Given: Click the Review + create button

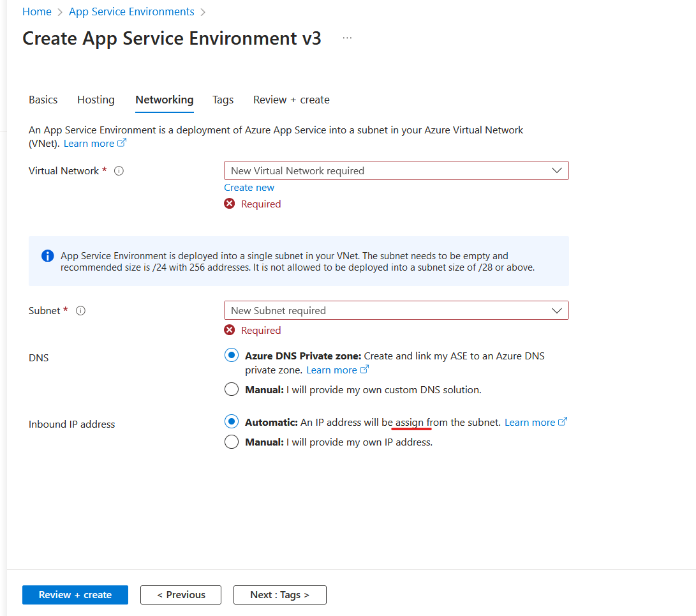Looking at the screenshot, I should tap(75, 594).
